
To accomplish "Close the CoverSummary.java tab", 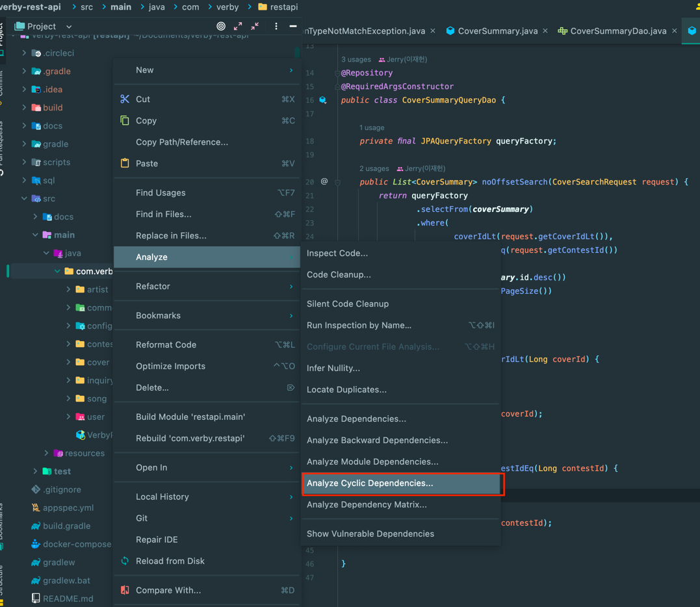I will coord(545,31).
